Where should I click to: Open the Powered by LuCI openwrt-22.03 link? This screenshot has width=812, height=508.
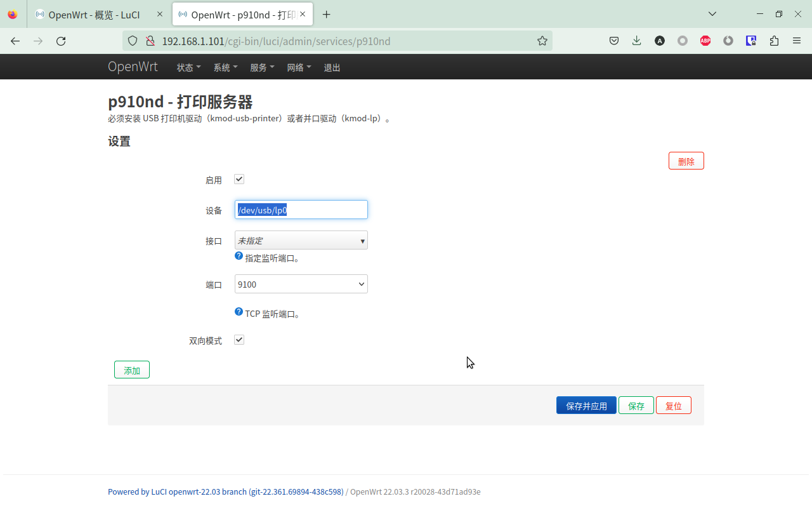click(x=226, y=492)
